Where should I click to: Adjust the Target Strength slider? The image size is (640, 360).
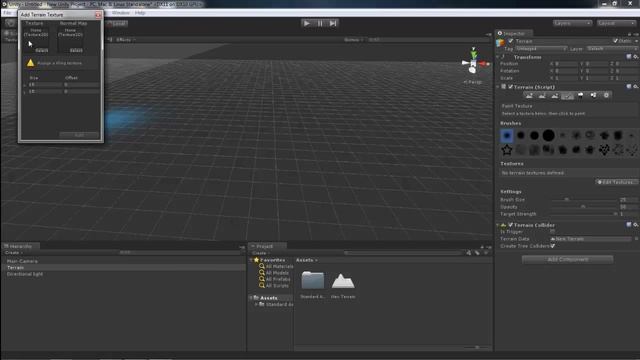point(584,213)
